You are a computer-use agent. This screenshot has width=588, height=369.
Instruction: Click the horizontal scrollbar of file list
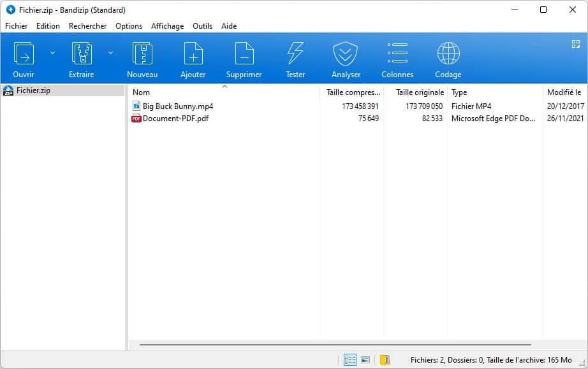point(335,344)
